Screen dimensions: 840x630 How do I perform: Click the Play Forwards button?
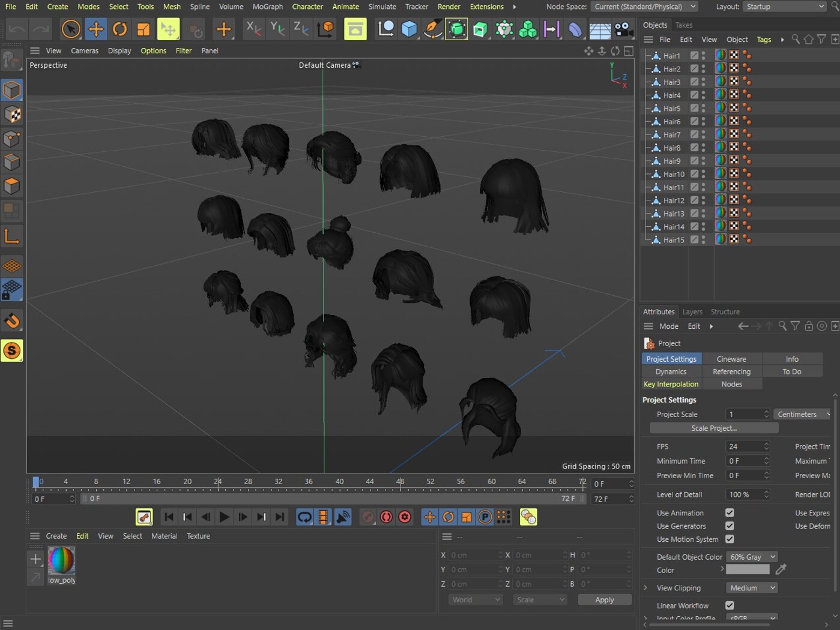(x=224, y=517)
